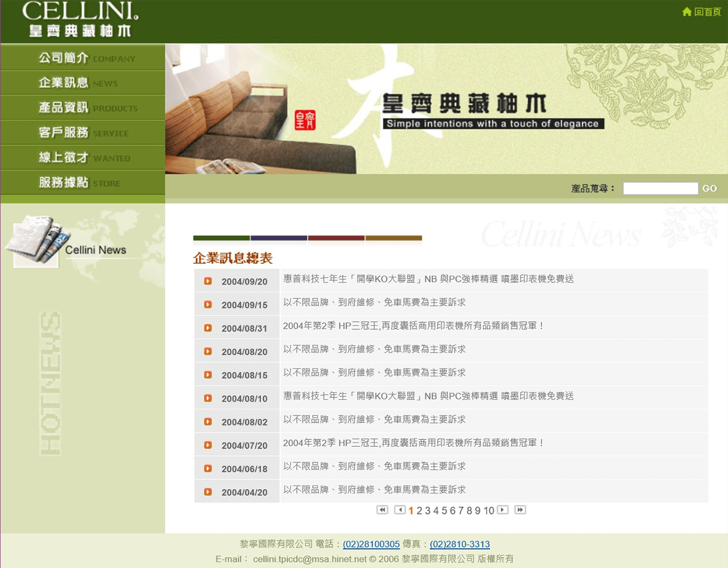The image size is (728, 568).
Task: Open the 2004/06/18 以不限品牌 news headline
Action: [x=374, y=466]
